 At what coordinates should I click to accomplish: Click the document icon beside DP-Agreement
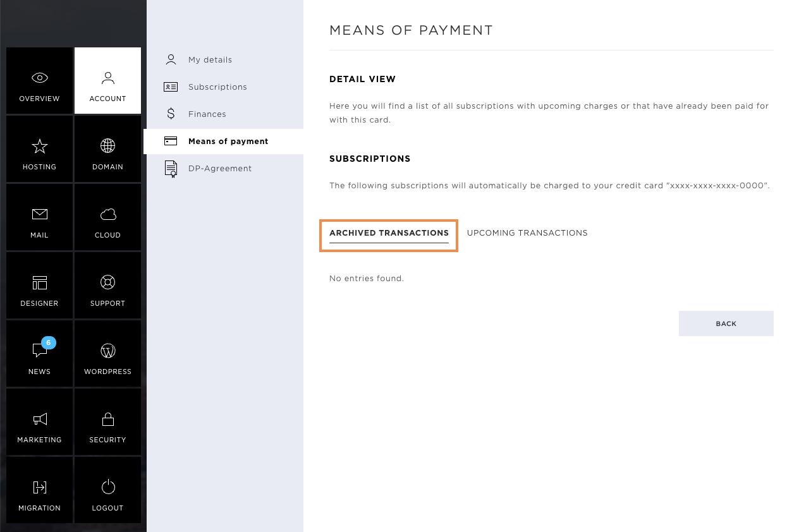point(171,169)
